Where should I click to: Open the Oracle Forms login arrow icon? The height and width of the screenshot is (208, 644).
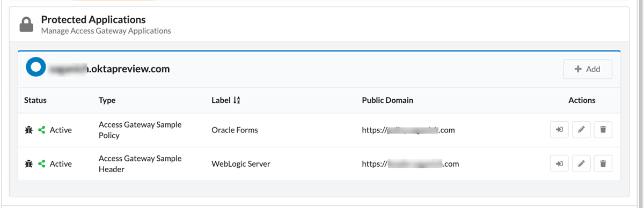tap(559, 130)
